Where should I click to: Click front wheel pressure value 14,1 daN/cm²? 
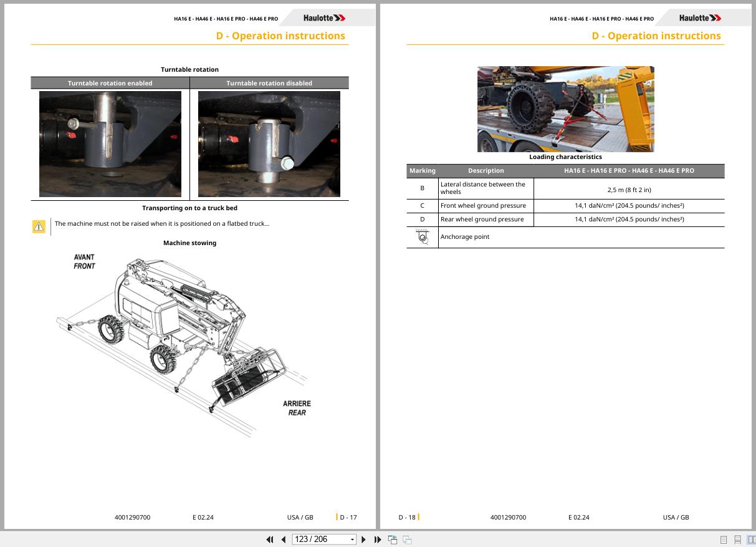click(629, 205)
